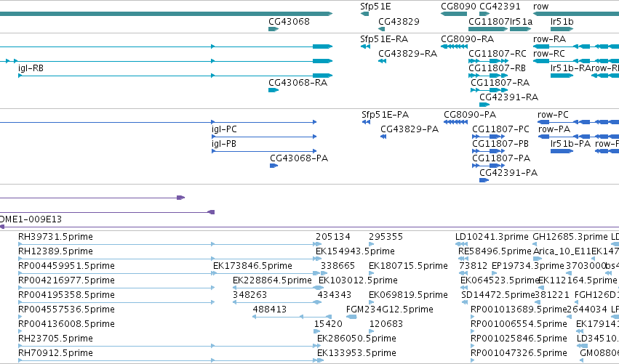Screen dimensions: 619x364
Task: Click the Sfp51E gene label
Action: [x=375, y=7]
